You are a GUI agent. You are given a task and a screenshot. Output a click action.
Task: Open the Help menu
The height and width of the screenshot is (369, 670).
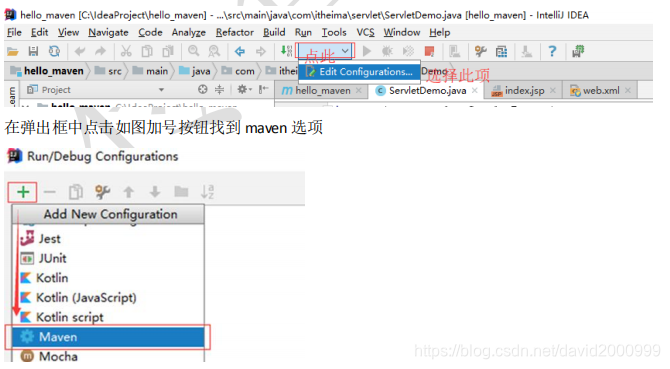point(440,32)
